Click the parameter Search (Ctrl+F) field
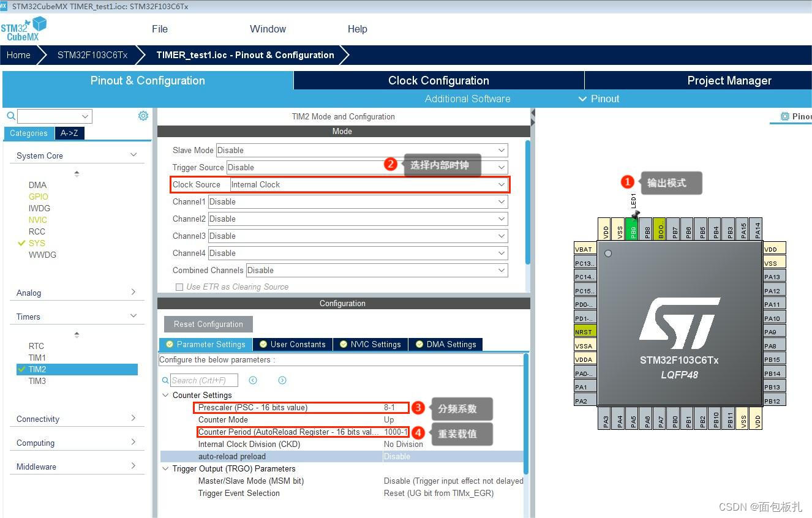812x518 pixels. [x=204, y=380]
